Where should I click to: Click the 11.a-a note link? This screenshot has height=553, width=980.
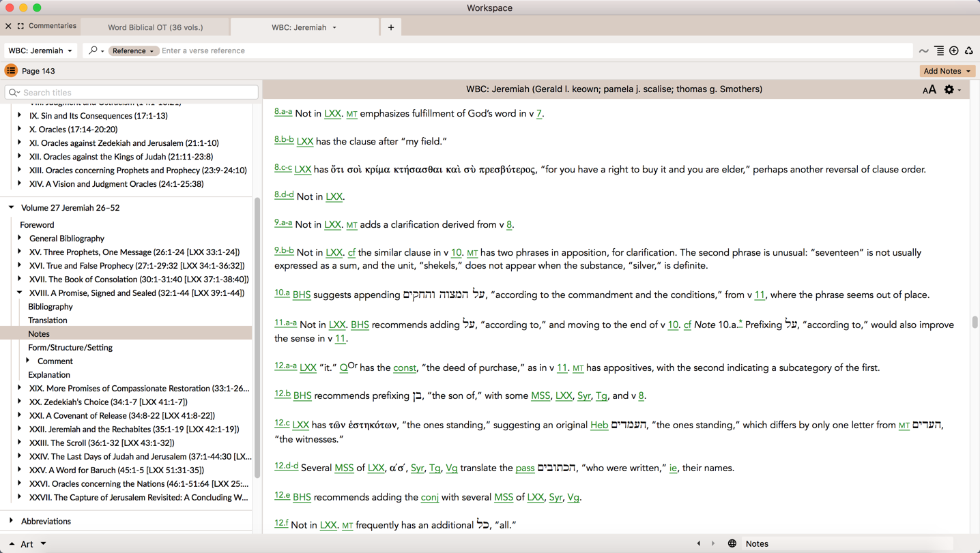coord(285,323)
